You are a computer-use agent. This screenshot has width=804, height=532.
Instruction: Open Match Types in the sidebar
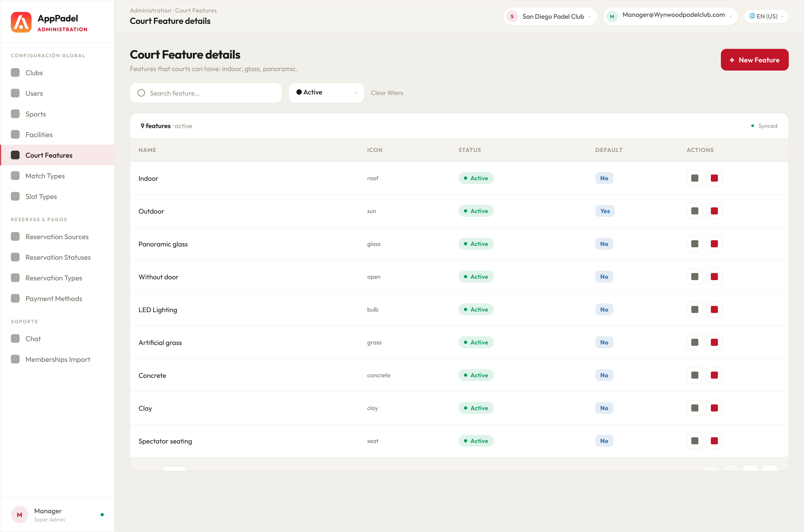57,176
